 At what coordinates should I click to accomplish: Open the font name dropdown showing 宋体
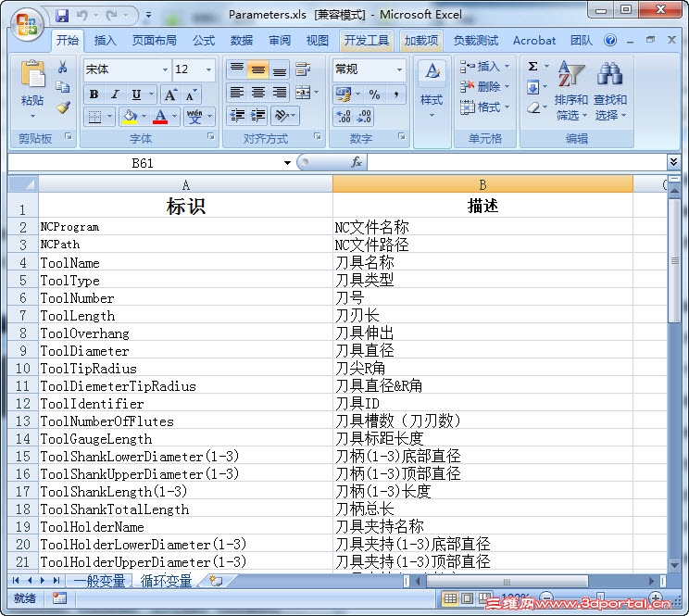[165, 69]
